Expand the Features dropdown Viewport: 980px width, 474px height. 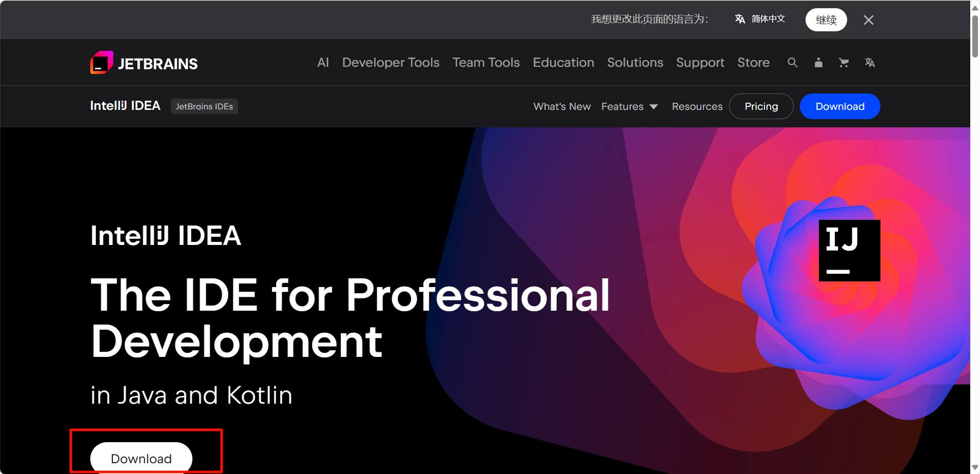point(630,106)
